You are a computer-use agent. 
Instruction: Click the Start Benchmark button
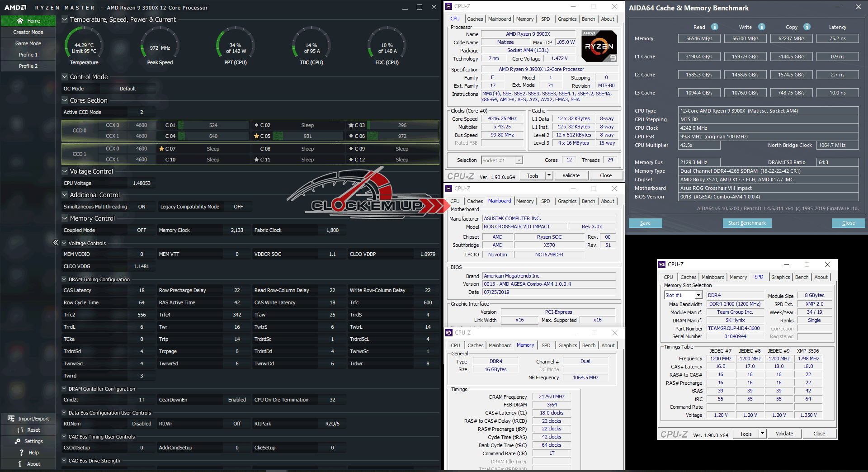(746, 223)
